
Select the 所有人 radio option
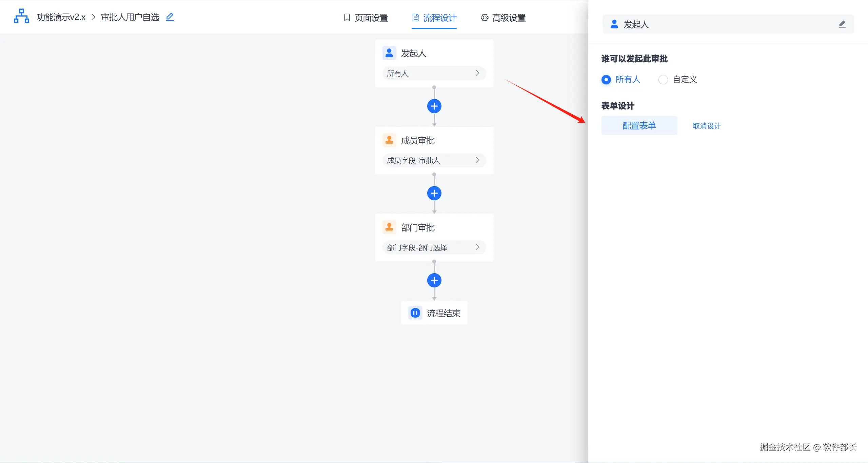point(606,80)
